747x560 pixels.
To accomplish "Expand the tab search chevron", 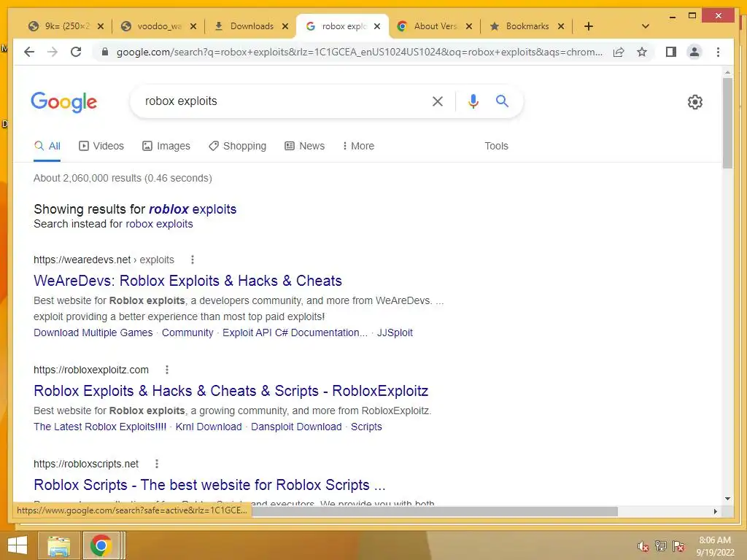I will click(646, 26).
